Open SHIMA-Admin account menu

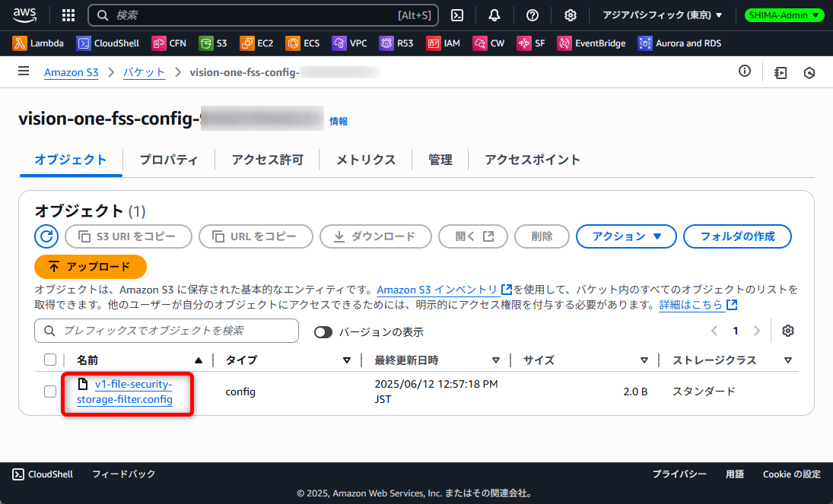click(784, 15)
